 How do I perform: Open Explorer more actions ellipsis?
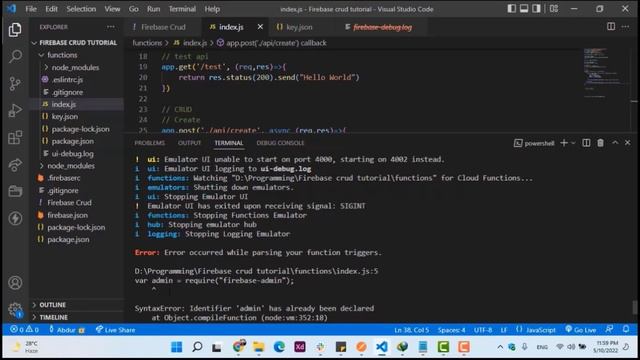pyautogui.click(x=111, y=27)
